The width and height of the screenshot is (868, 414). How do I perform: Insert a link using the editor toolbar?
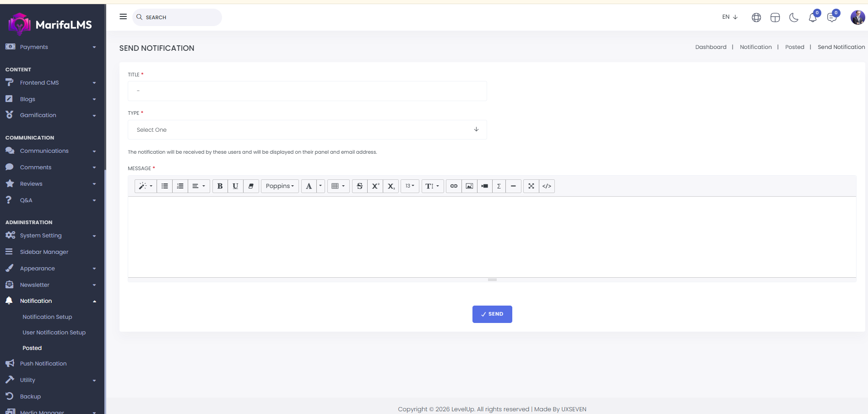(x=454, y=186)
